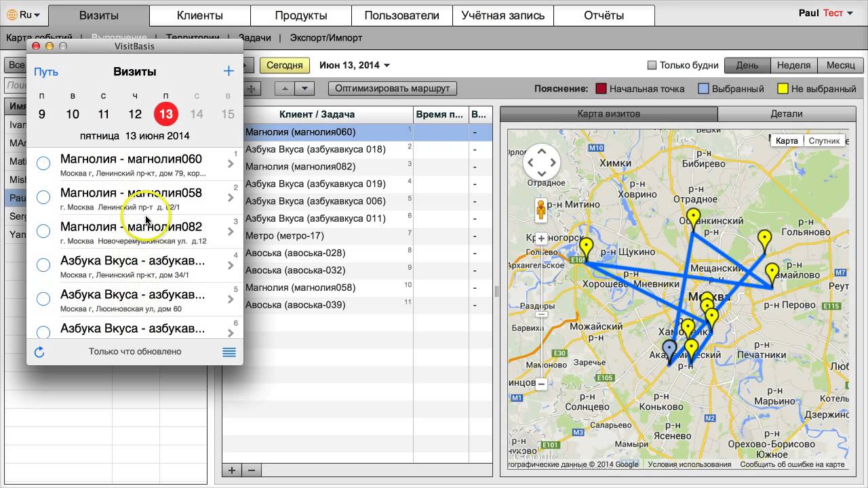Switch to День view

click(747, 66)
